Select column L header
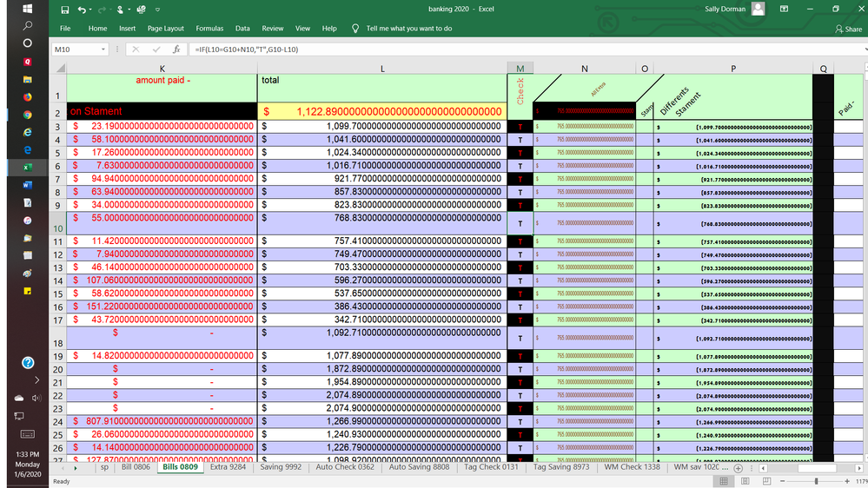The image size is (868, 488). pos(382,69)
